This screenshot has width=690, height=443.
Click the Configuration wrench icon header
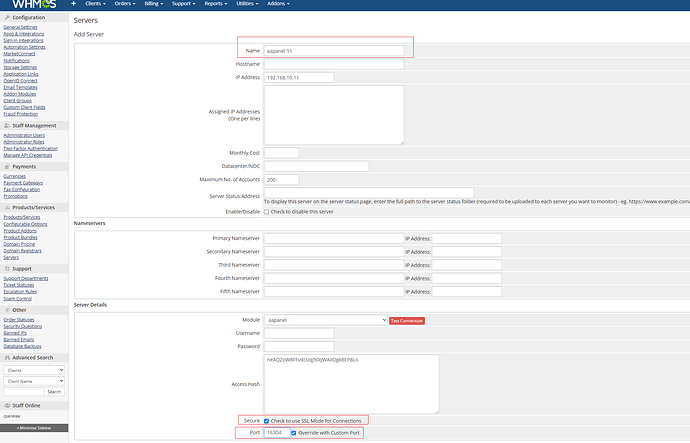(x=6, y=19)
